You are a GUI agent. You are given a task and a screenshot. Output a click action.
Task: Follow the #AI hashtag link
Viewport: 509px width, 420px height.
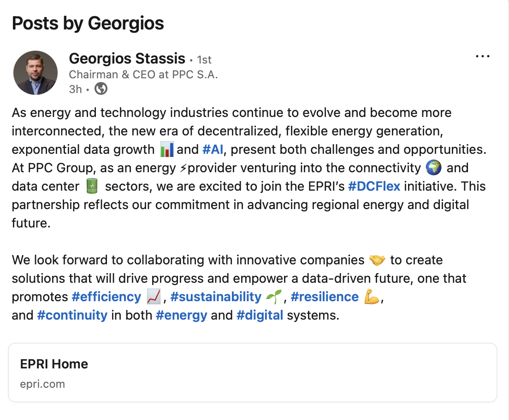click(x=213, y=150)
